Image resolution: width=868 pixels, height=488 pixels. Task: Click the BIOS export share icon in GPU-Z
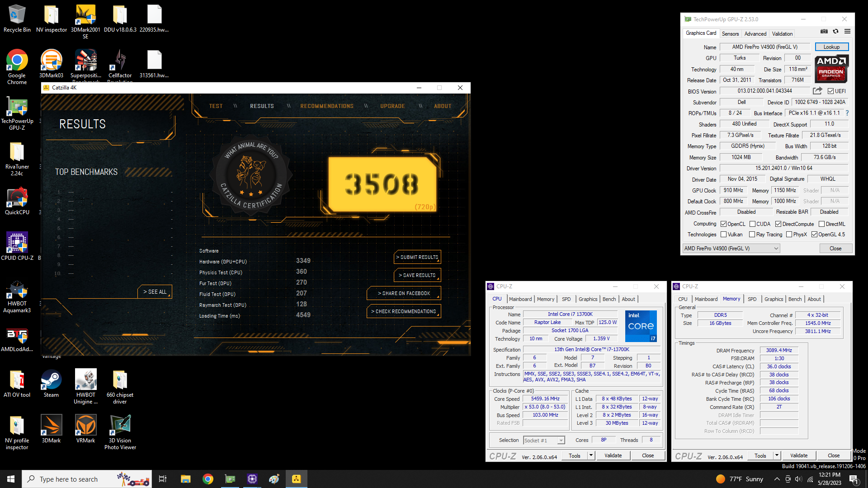tap(817, 91)
